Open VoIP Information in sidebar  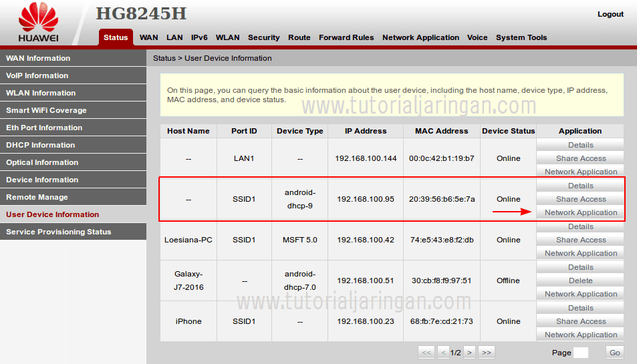[73, 75]
